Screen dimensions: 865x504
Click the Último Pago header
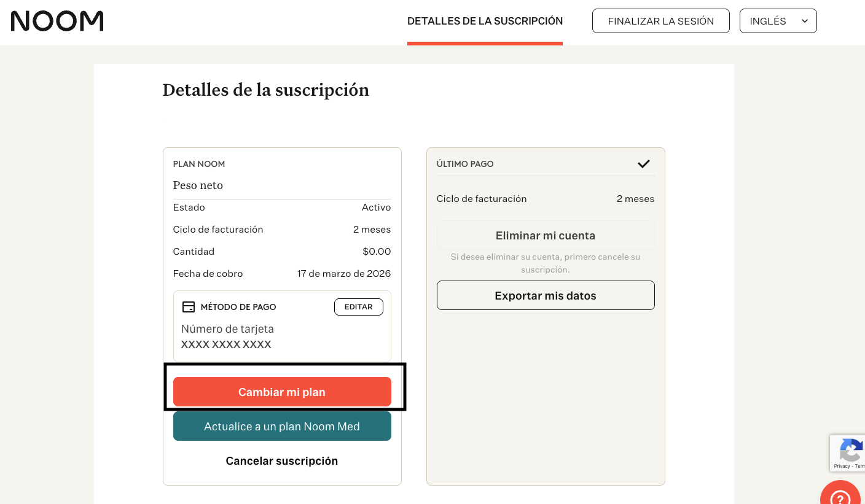point(465,164)
